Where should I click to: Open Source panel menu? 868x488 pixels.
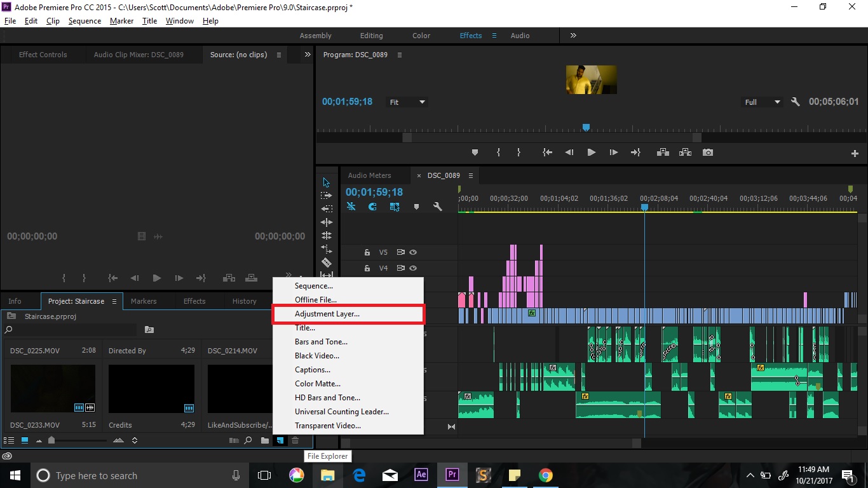click(278, 55)
